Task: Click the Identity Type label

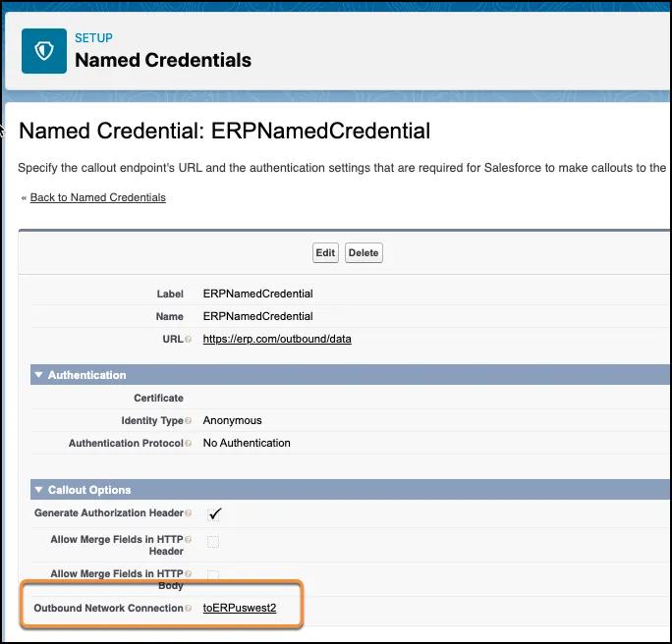Action: (152, 420)
